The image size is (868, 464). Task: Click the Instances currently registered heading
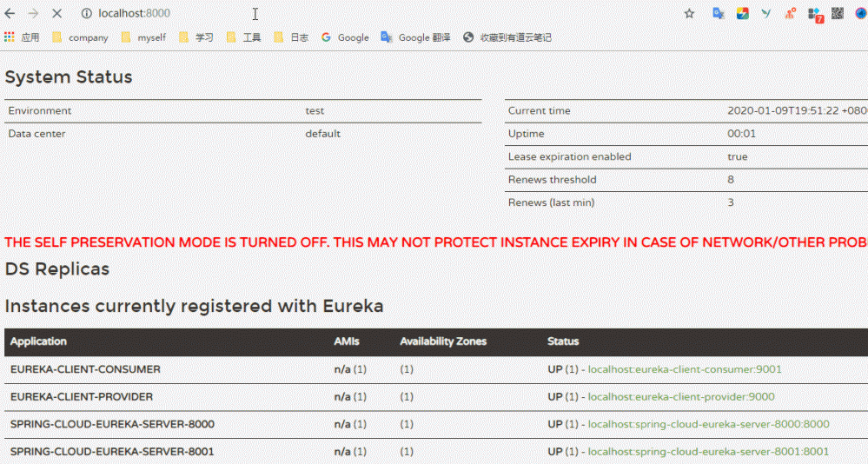[x=194, y=306]
